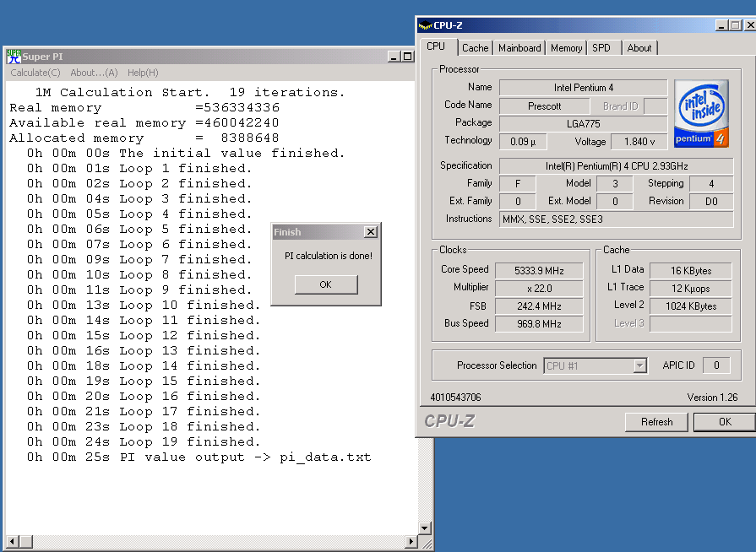
Task: Switch to the CPU tab in CPU-Z
Action: coord(436,46)
